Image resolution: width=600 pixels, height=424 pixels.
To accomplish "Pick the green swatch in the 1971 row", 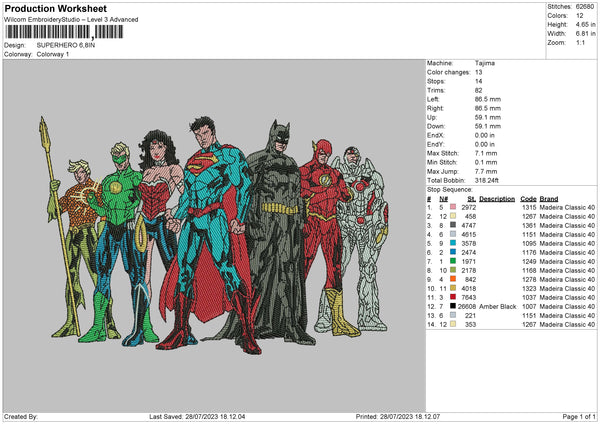I will coord(453,261).
